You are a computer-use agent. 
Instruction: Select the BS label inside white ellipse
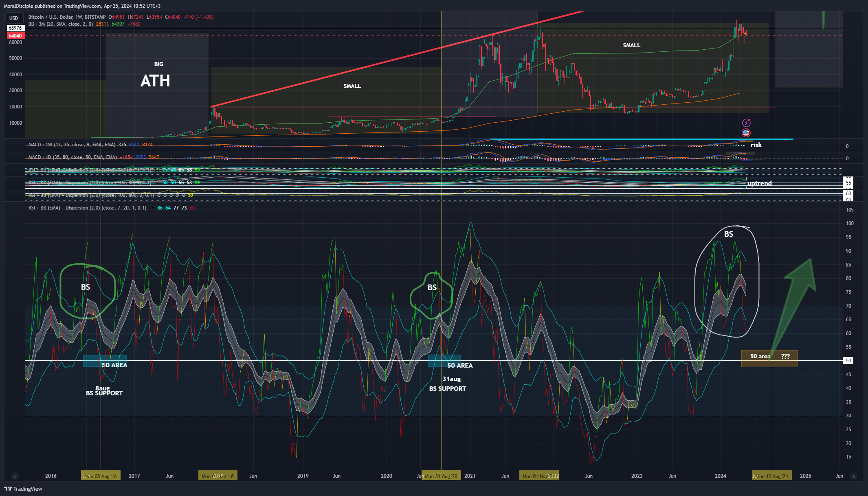[x=729, y=234]
